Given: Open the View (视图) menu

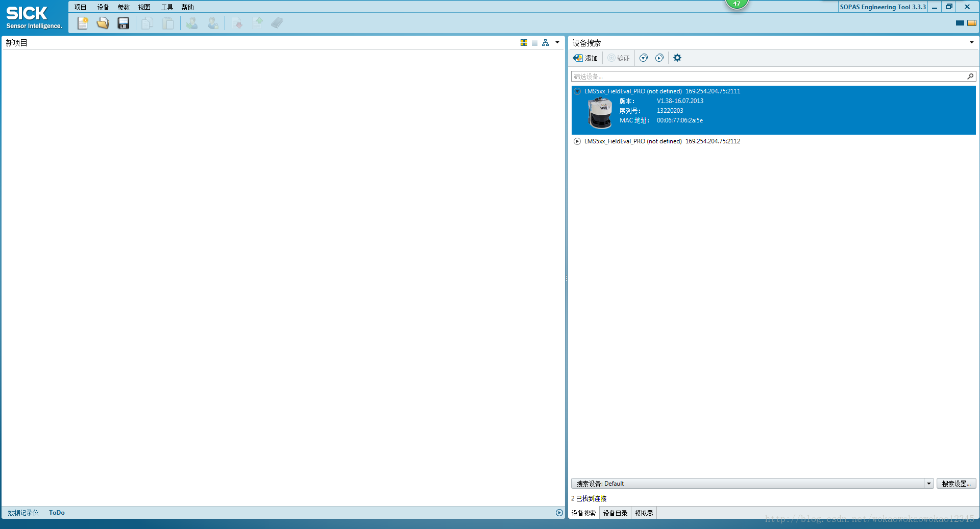Looking at the screenshot, I should 144,7.
